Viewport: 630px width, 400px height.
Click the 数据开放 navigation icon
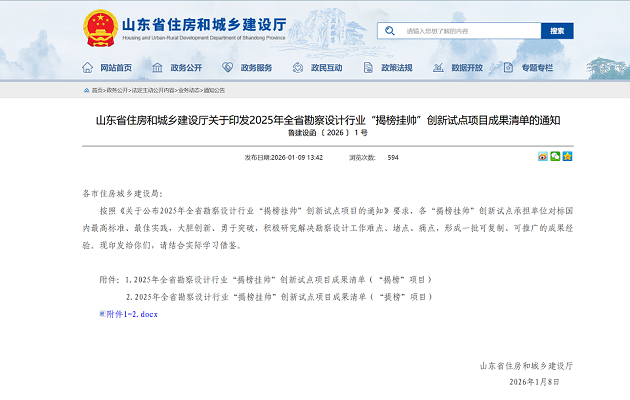coord(437,68)
